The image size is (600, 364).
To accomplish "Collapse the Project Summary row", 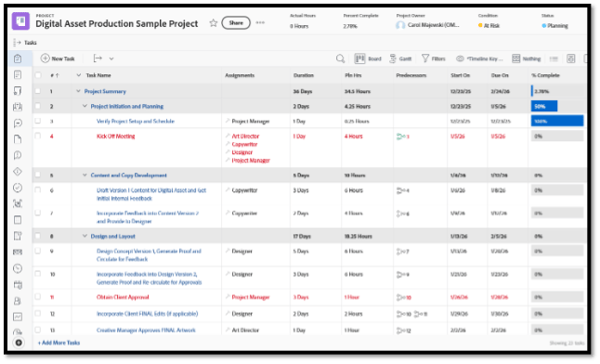I will pyautogui.click(x=78, y=91).
